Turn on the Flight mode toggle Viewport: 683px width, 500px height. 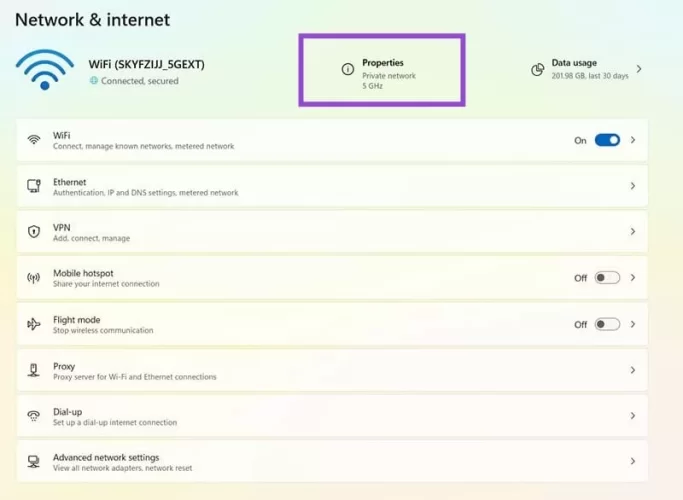coord(607,324)
